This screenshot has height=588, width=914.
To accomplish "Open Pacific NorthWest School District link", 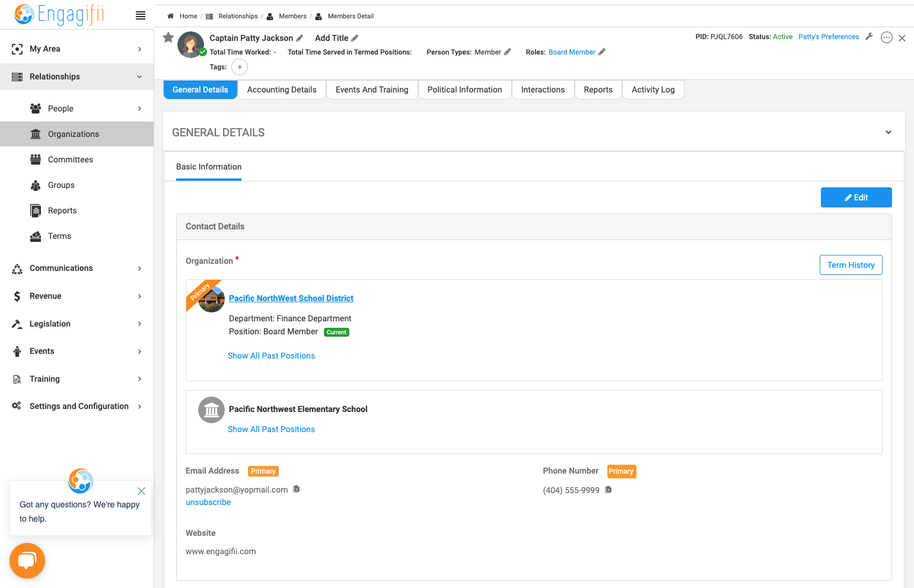I will (x=291, y=298).
